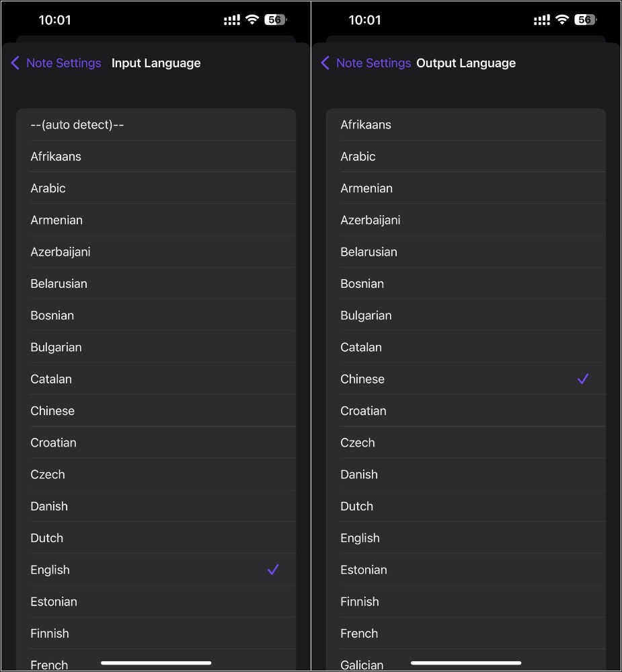Image resolution: width=622 pixels, height=672 pixels.
Task: Tap home indicator bar on left screen
Action: point(156,663)
